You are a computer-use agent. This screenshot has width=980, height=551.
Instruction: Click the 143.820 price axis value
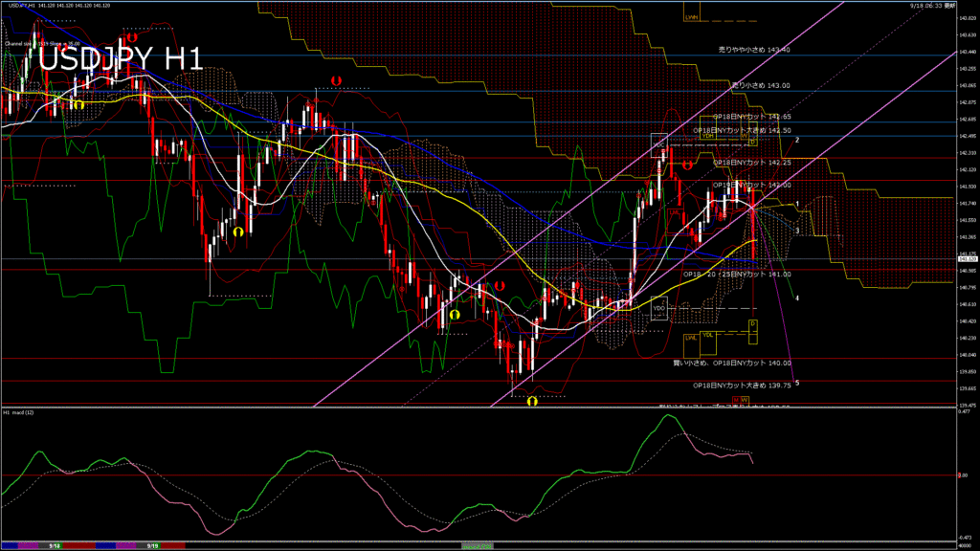coord(967,18)
